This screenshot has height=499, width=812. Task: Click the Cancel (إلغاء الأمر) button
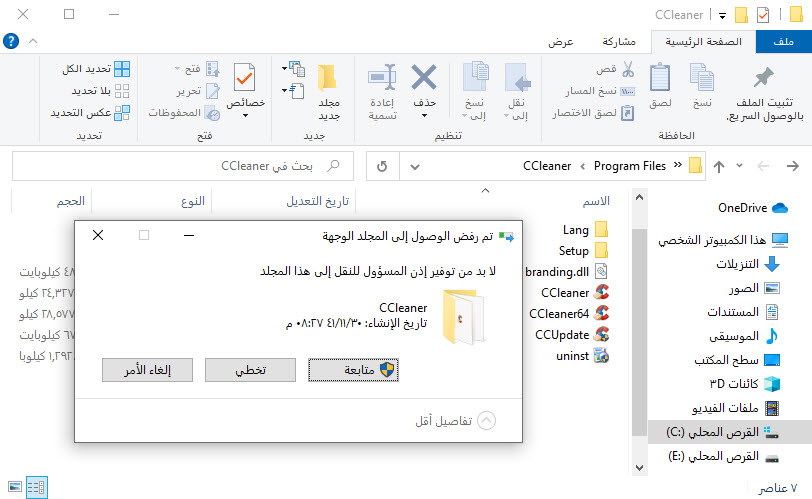[147, 370]
